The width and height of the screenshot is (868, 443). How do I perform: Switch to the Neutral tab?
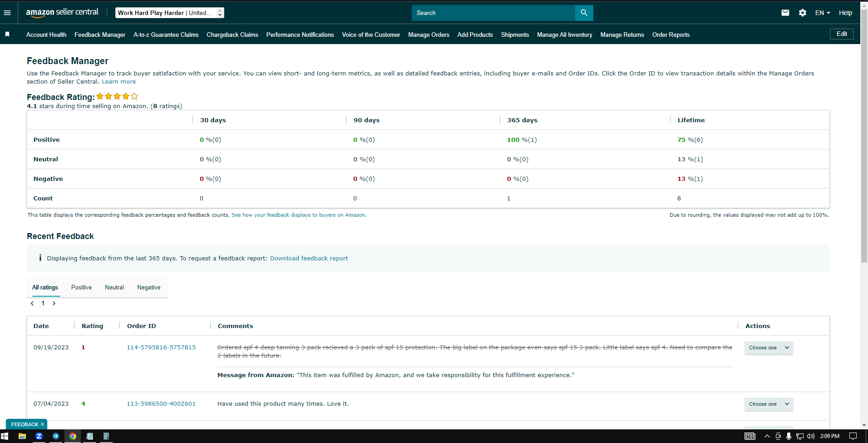(114, 287)
